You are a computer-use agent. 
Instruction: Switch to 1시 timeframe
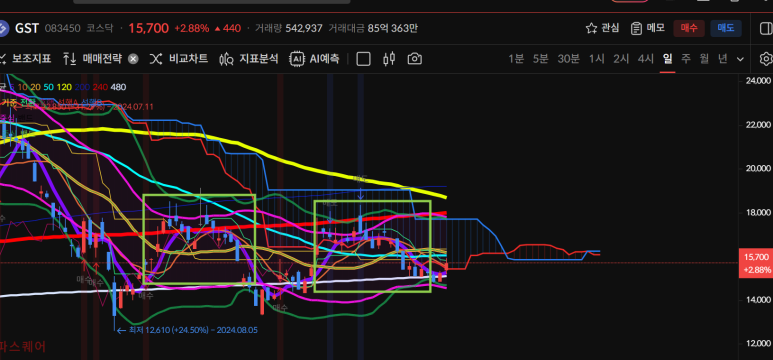[597, 59]
